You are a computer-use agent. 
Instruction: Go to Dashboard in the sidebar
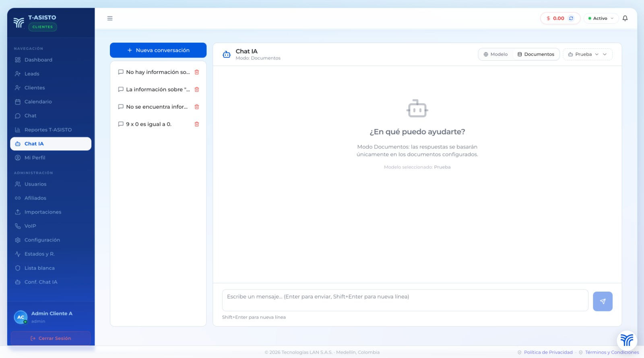pyautogui.click(x=38, y=60)
